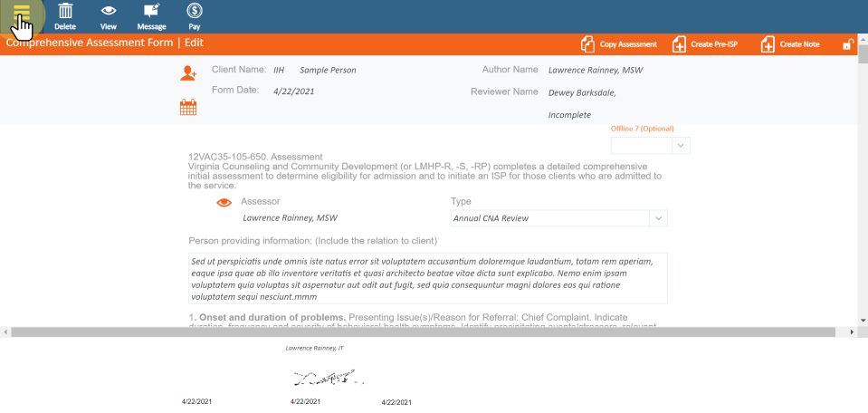Open the hamburger main menu
This screenshot has width=868, height=413.
[22, 13]
